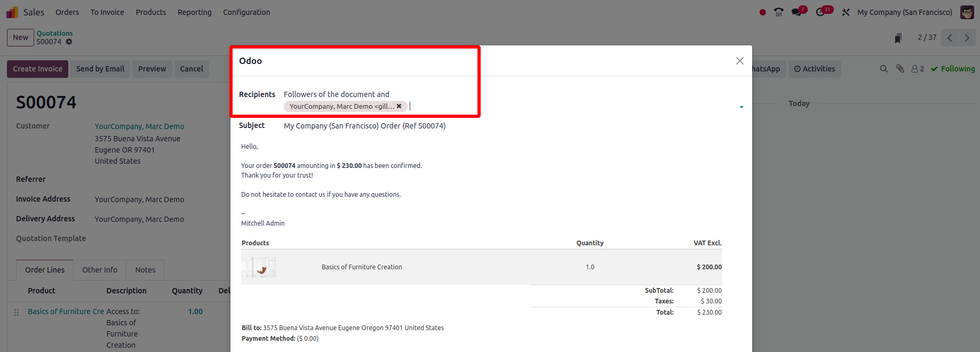The image size is (980, 352).
Task: Remove the Marc Demo recipient tag
Action: 399,106
